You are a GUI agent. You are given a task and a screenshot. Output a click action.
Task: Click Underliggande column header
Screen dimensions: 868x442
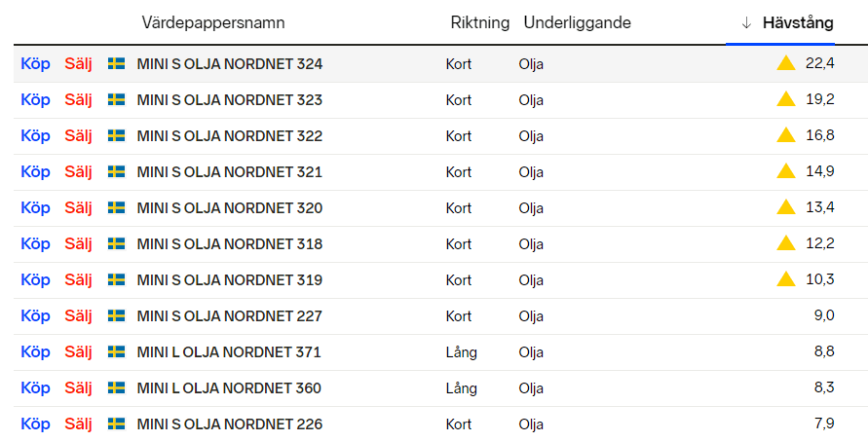pos(577,22)
